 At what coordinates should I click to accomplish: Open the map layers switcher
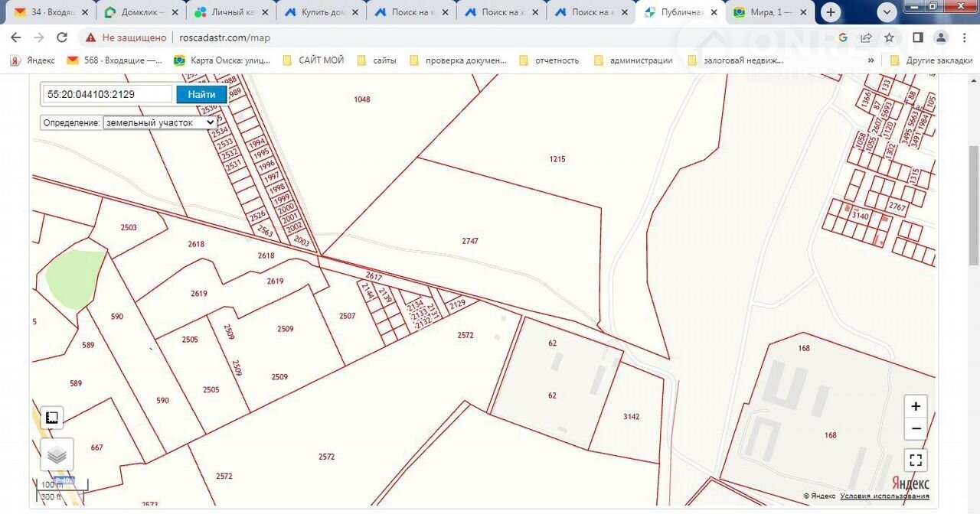pyautogui.click(x=57, y=455)
